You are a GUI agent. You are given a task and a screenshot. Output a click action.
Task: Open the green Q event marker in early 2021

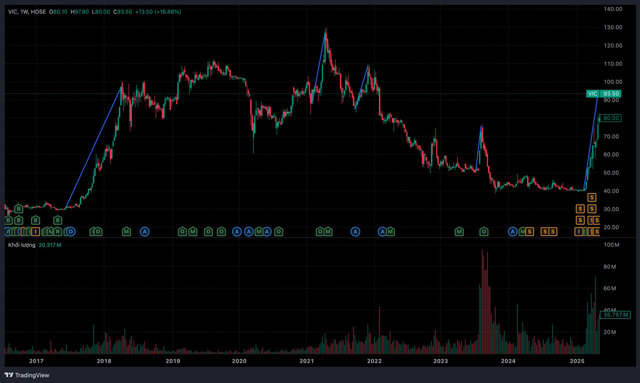point(320,232)
